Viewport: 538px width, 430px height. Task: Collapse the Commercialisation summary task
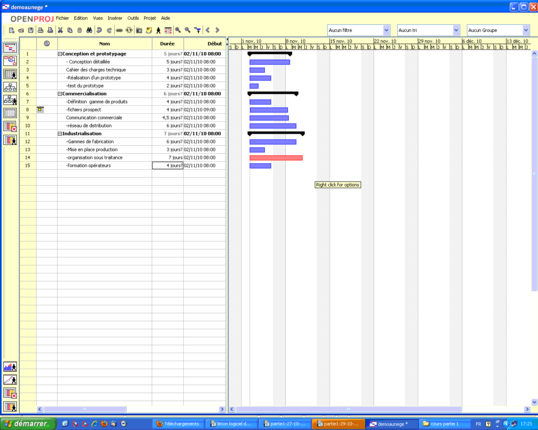(x=60, y=94)
